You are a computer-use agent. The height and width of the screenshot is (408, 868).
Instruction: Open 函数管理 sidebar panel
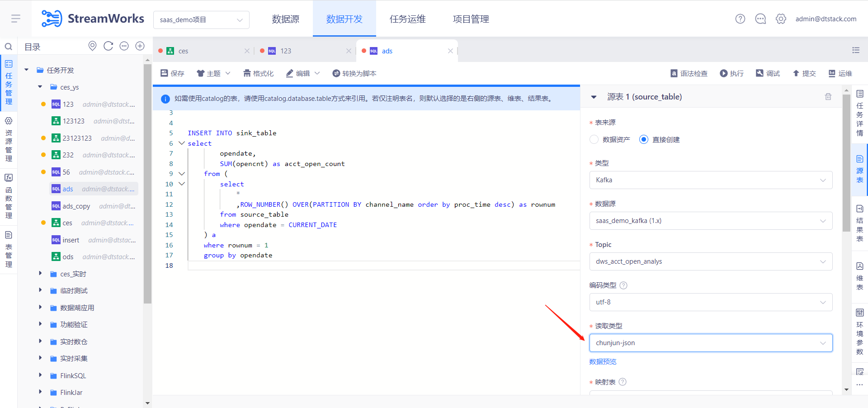coord(9,196)
